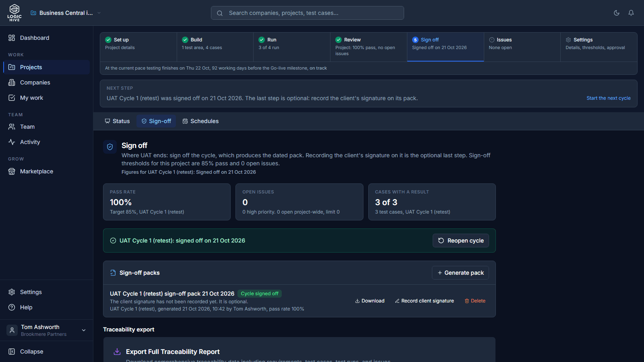Go to the Build step
This screenshot has height=362, width=644.
[x=215, y=47]
